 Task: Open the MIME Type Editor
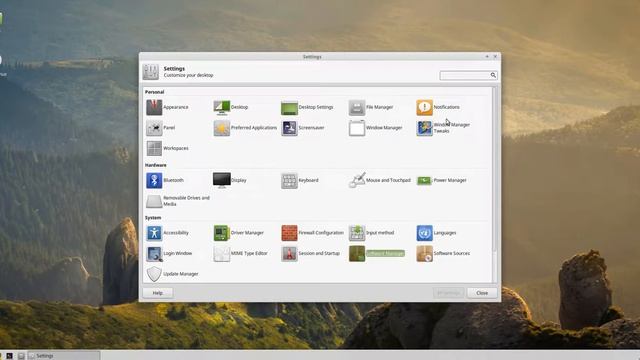click(240, 253)
